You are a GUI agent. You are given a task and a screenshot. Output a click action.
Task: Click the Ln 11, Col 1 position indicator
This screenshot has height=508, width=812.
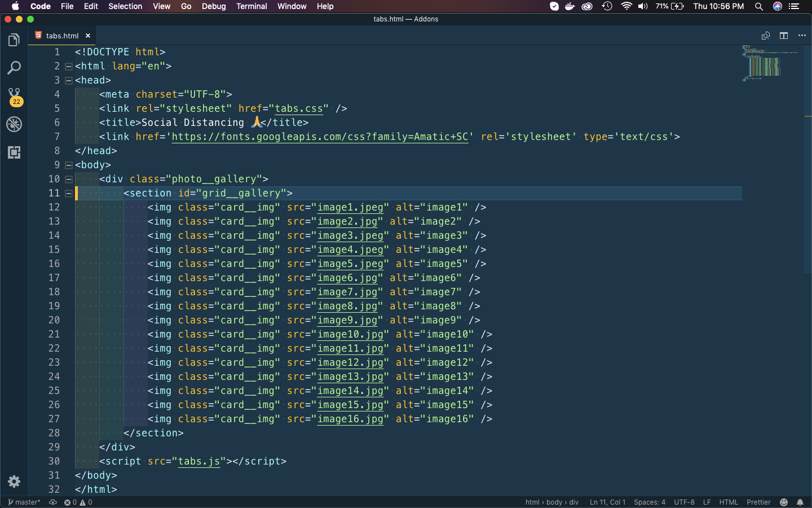[607, 502]
